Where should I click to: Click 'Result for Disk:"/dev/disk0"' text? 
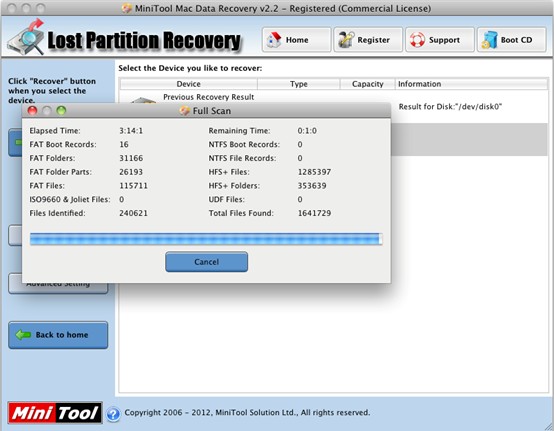coord(450,107)
